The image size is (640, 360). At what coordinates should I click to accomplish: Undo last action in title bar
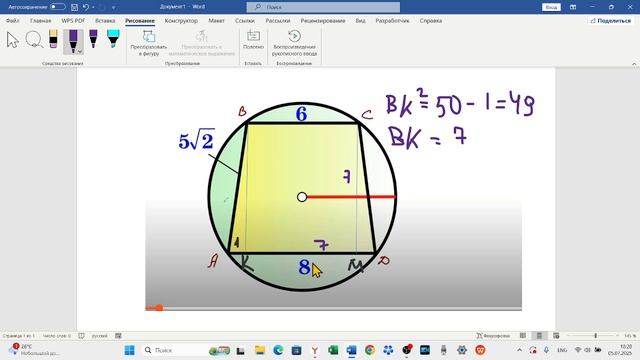(x=85, y=7)
